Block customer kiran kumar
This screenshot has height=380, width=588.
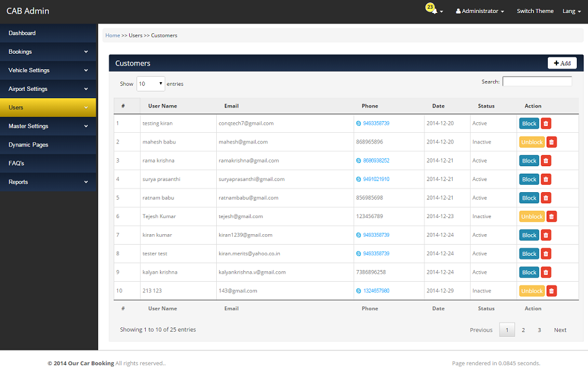point(529,235)
